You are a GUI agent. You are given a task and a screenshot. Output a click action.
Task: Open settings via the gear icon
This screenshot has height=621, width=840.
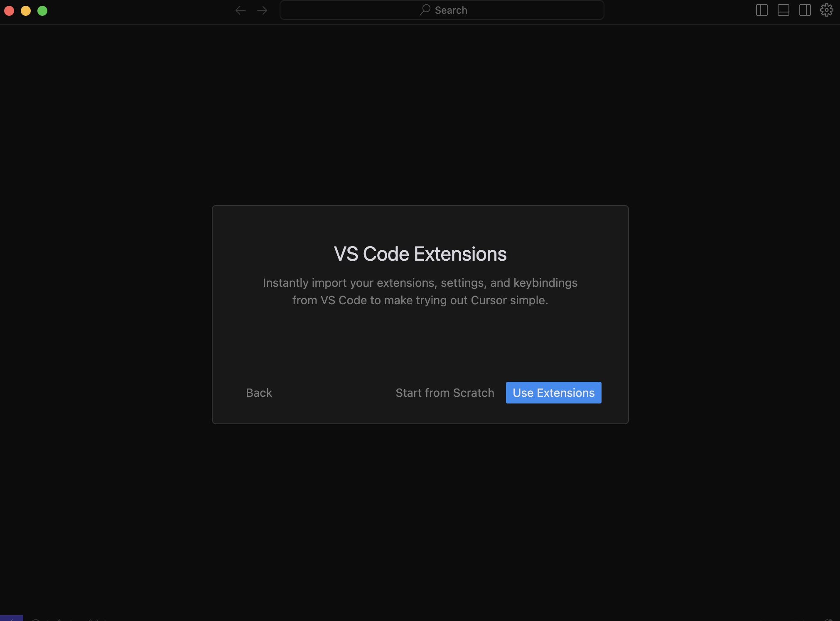coord(826,10)
